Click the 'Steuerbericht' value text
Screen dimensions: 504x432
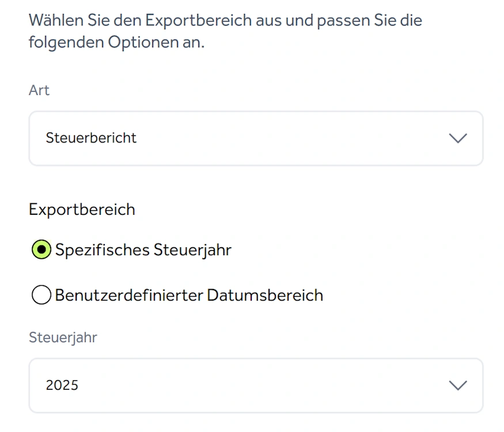[x=91, y=138]
